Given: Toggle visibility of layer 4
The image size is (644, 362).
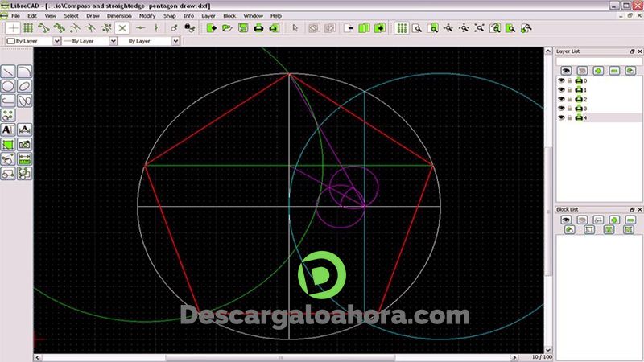Looking at the screenshot, I should [561, 117].
